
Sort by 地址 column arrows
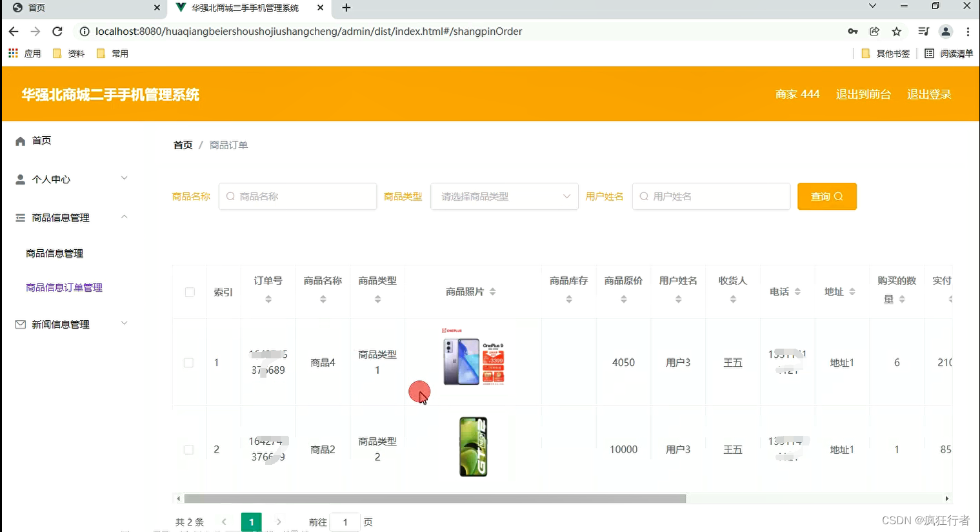852,292
